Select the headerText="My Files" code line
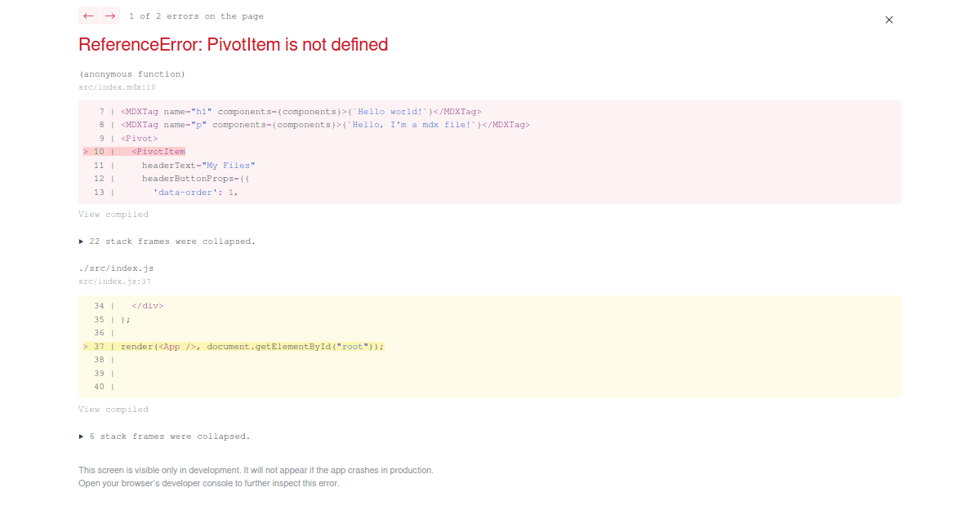980x514 pixels. (198, 165)
